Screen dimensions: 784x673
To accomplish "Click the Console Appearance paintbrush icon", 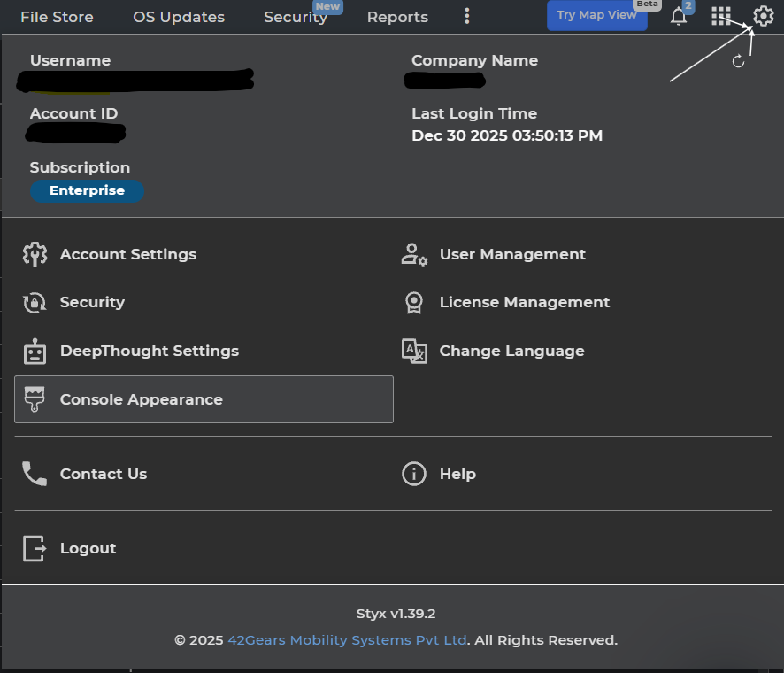I will pyautogui.click(x=35, y=399).
